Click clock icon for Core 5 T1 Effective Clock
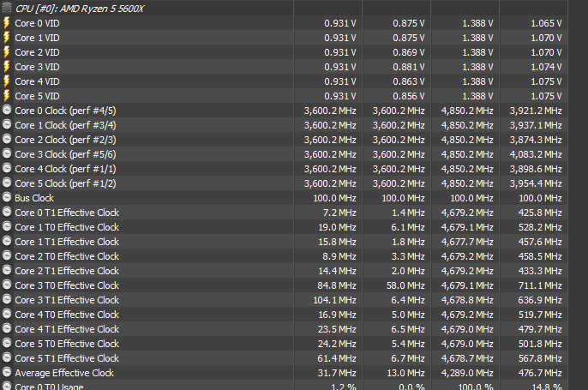The image size is (588, 390). click(x=7, y=357)
